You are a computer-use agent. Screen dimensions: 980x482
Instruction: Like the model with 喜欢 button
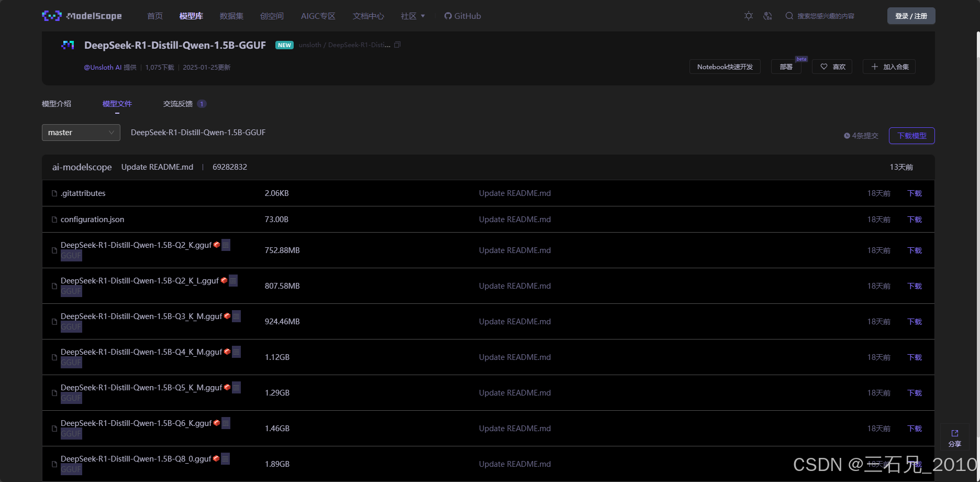[832, 67]
